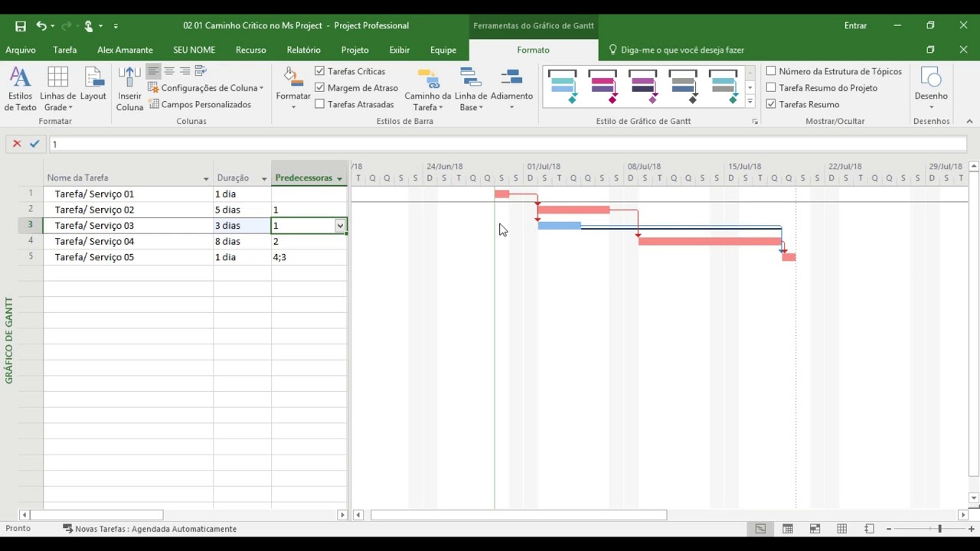Align column text center
The image size is (980, 551).
click(169, 71)
